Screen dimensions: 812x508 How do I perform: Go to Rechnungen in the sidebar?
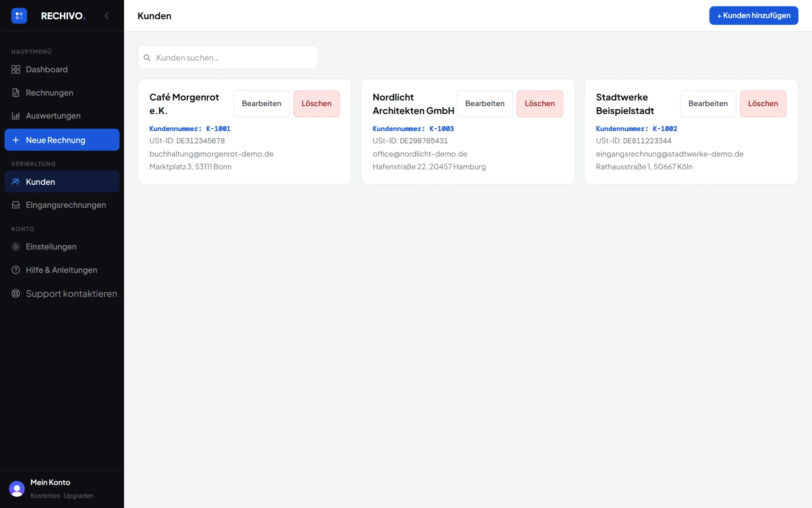[62, 93]
